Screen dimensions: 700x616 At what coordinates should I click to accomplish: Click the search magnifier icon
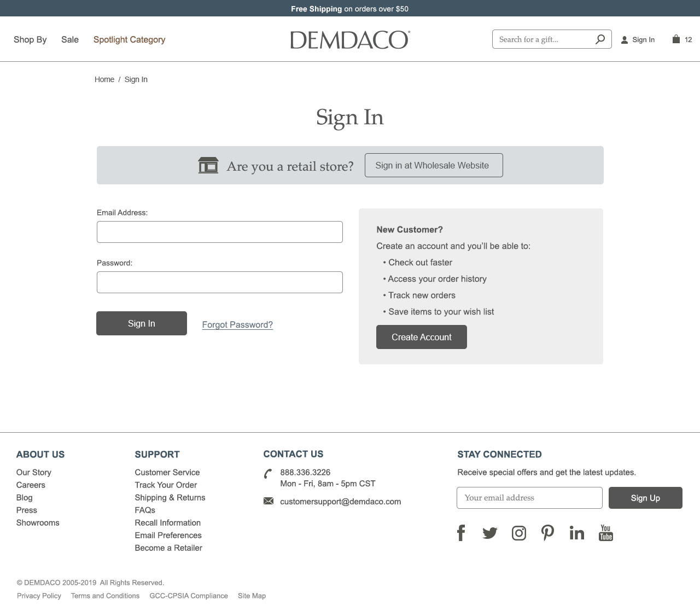tap(600, 39)
